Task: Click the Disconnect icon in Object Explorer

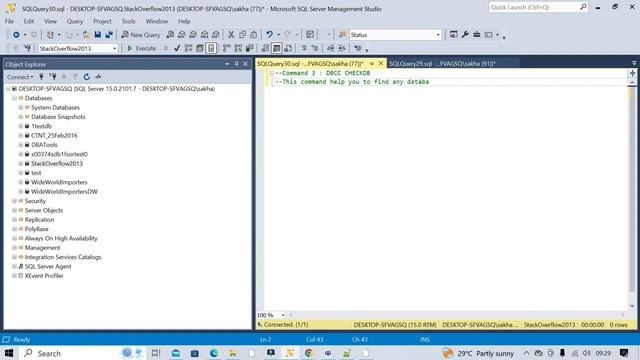Action: pyautogui.click(x=53, y=77)
